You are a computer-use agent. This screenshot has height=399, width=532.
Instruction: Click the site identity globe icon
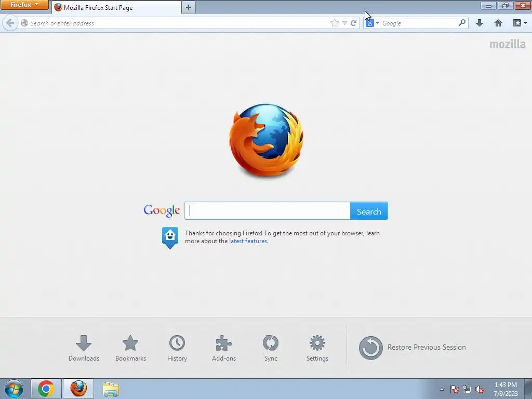tap(24, 23)
